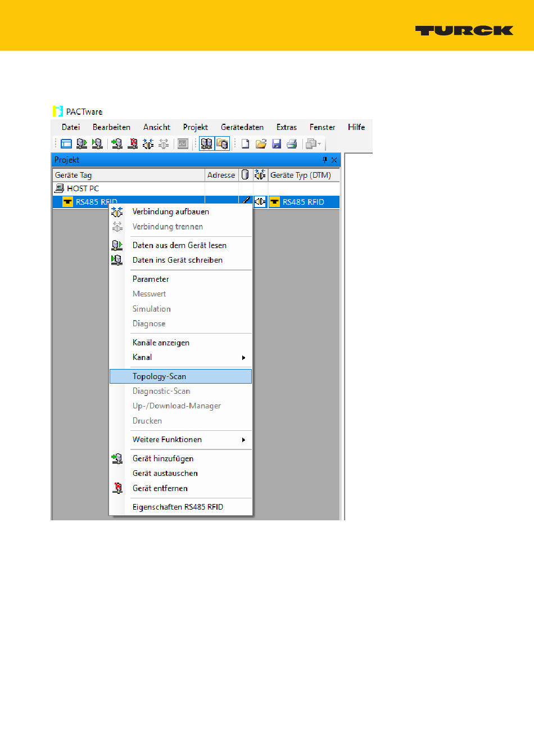The height and width of the screenshot is (756, 534).
Task: Click the Gerät hinzufügen icon in menu
Action: 117,458
